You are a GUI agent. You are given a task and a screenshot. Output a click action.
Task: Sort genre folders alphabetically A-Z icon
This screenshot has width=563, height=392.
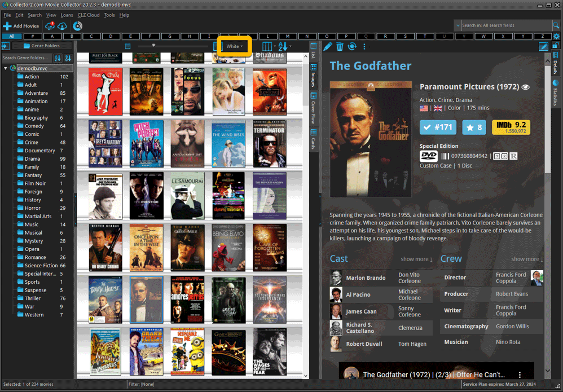(x=58, y=58)
